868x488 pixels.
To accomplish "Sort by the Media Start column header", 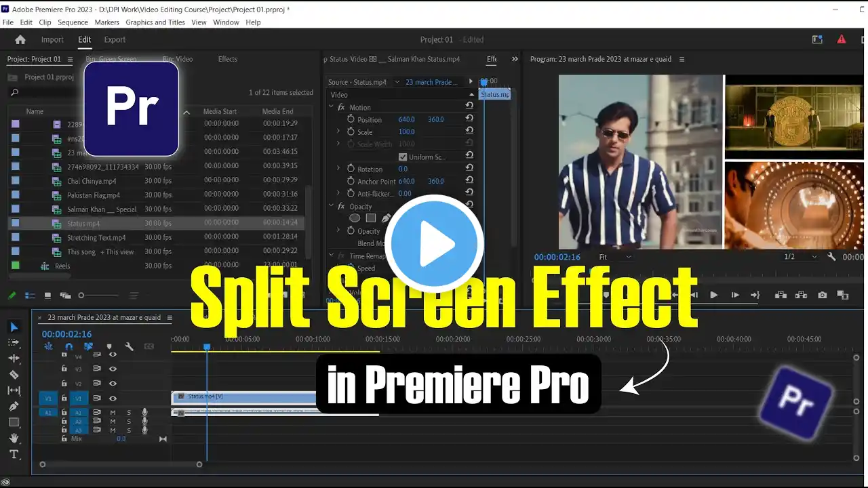I will click(220, 111).
